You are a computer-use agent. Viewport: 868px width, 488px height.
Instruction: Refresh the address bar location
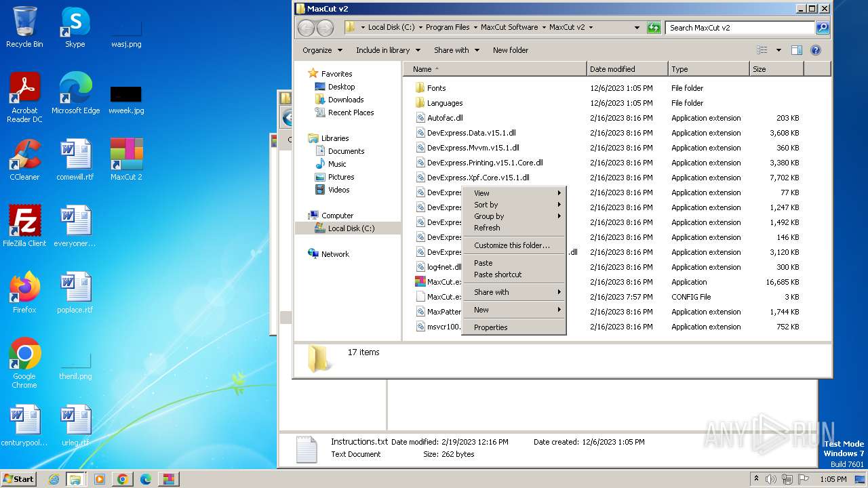tap(654, 28)
